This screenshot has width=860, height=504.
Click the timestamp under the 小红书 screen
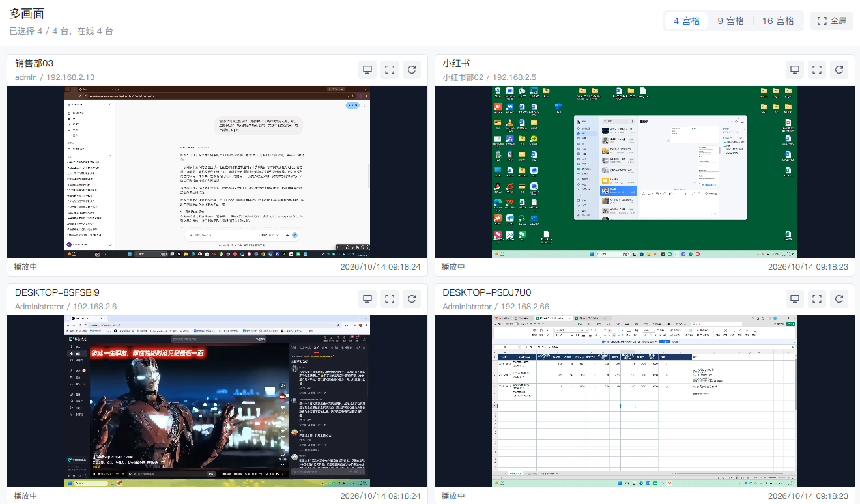point(808,267)
